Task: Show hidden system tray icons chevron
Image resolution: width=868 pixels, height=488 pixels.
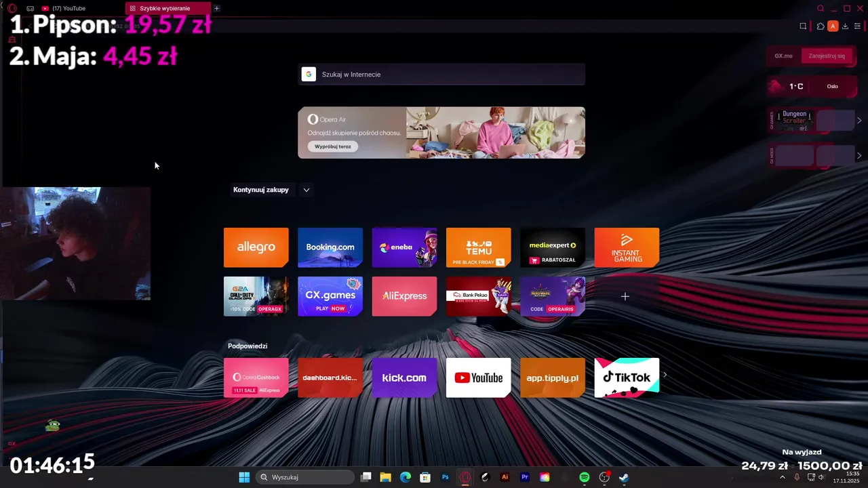Action: point(783,477)
